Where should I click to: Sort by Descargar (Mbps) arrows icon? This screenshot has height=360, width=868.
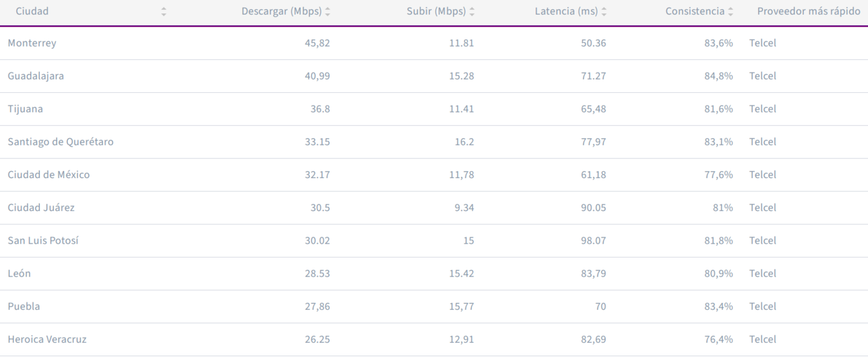[327, 11]
